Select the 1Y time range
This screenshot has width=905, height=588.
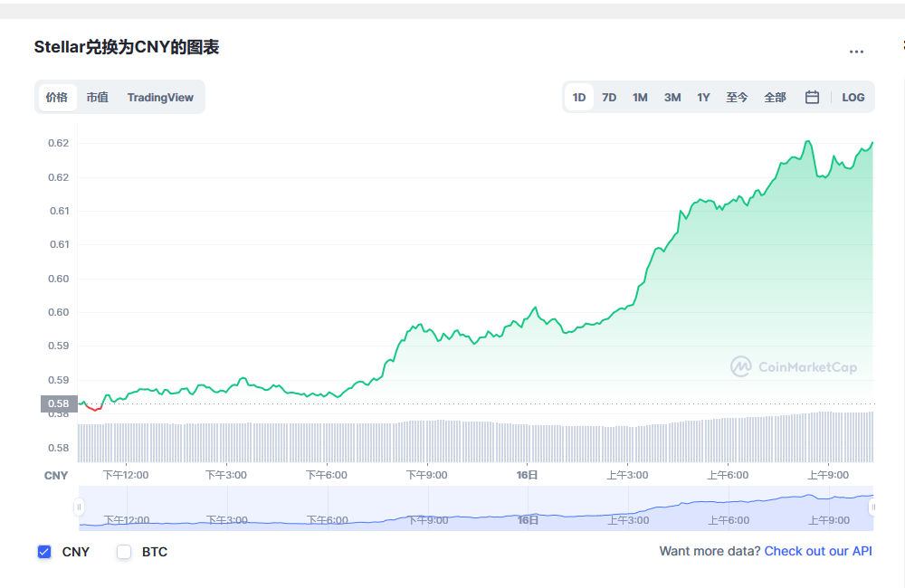703,97
